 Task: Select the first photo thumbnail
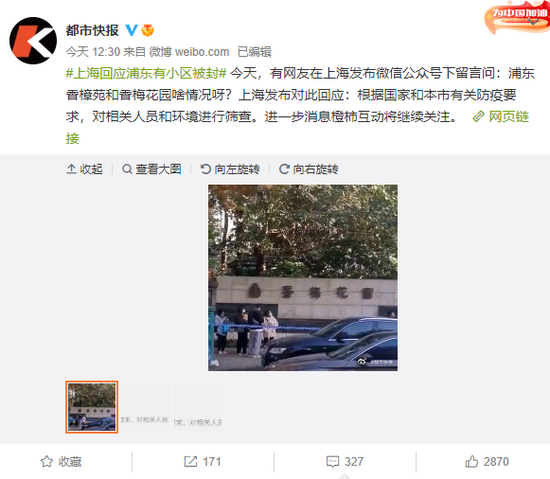[92, 407]
